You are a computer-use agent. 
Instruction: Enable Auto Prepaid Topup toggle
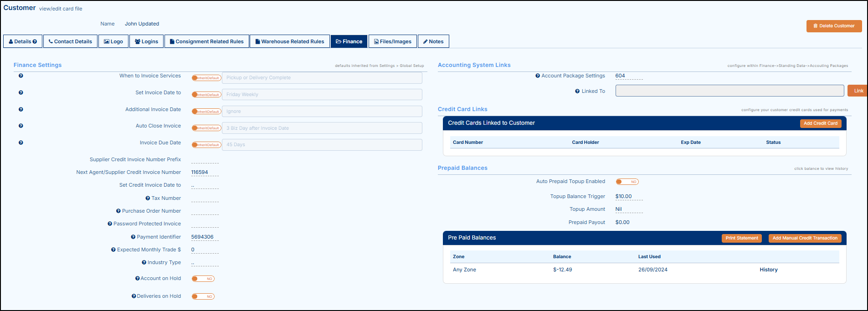point(627,182)
